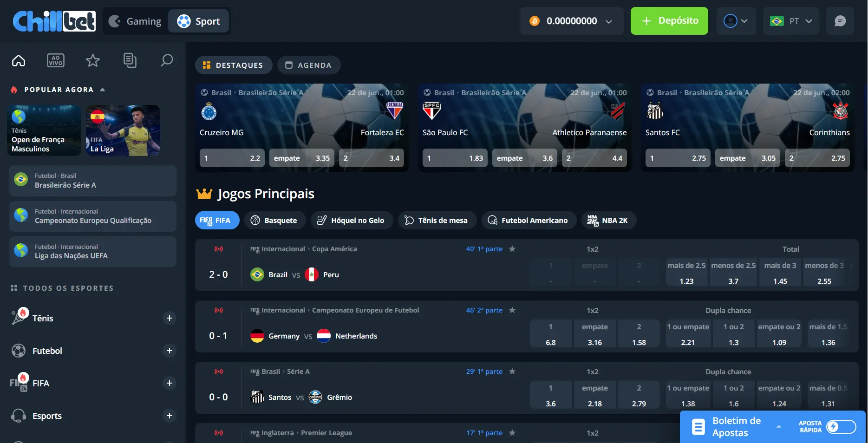This screenshot has width=868, height=443.
Task: Open the user account dropdown
Action: point(736,21)
